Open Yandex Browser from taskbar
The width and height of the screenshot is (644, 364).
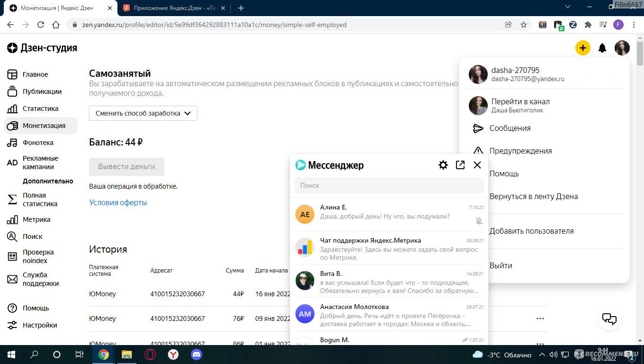[x=173, y=355]
